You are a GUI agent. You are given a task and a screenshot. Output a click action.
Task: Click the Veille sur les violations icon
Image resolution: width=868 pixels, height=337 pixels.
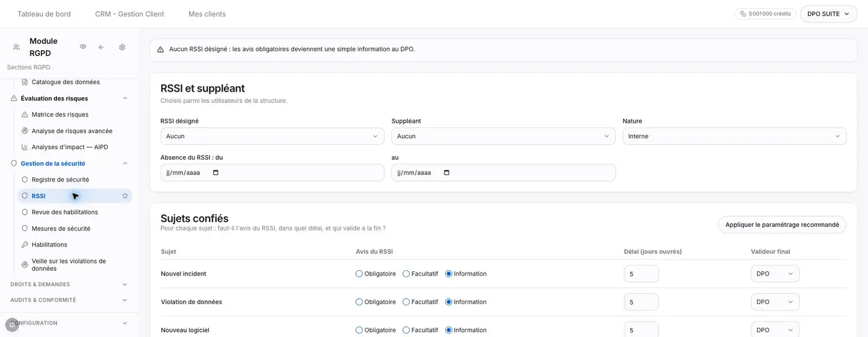pyautogui.click(x=25, y=265)
